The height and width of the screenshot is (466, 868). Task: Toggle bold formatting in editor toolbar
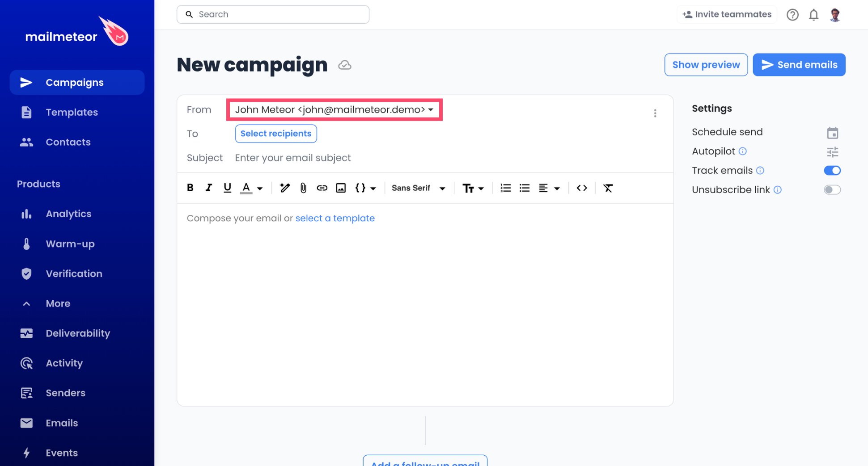pyautogui.click(x=190, y=188)
